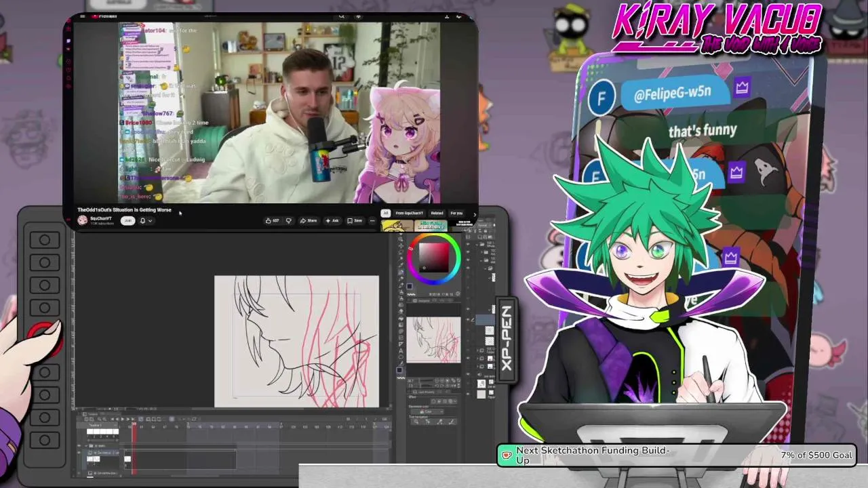868x488 pixels.
Task: Select the Operation tool atop Clip Studio toolbar
Action: pyautogui.click(x=401, y=240)
